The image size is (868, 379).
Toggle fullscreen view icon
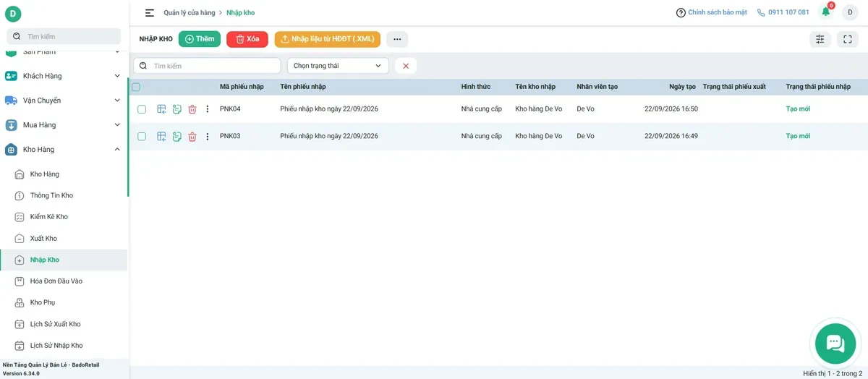(848, 40)
